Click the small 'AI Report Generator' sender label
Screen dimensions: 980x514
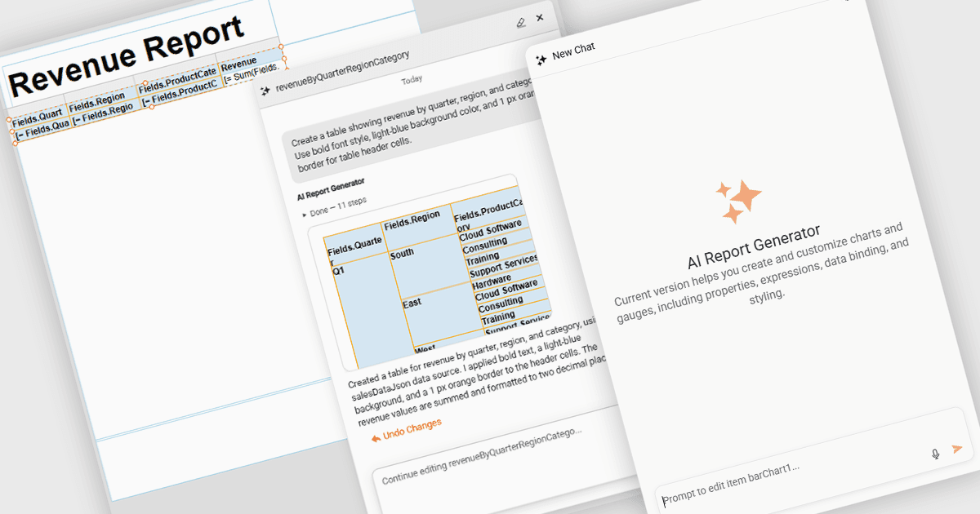tap(331, 188)
